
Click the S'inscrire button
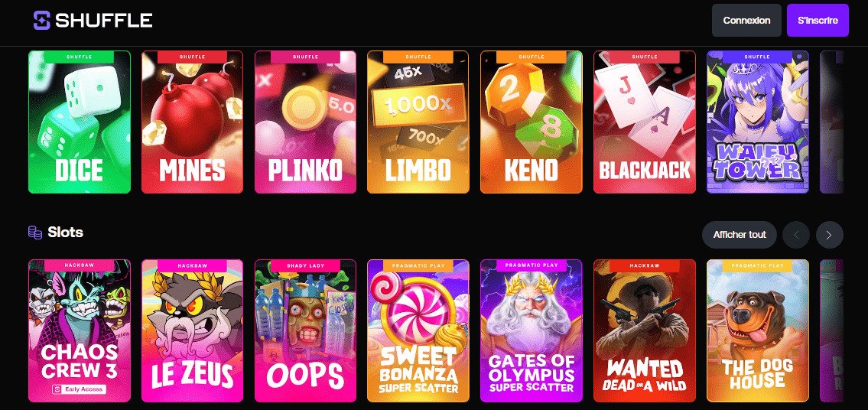(818, 21)
